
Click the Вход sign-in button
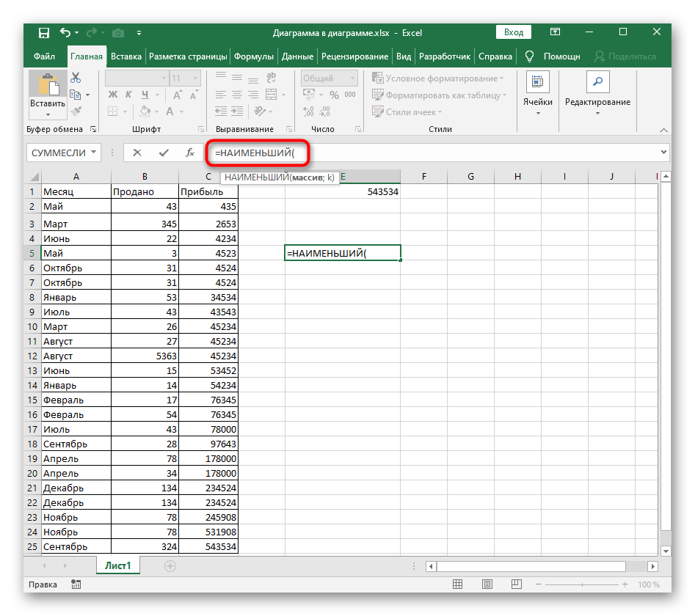[x=513, y=32]
